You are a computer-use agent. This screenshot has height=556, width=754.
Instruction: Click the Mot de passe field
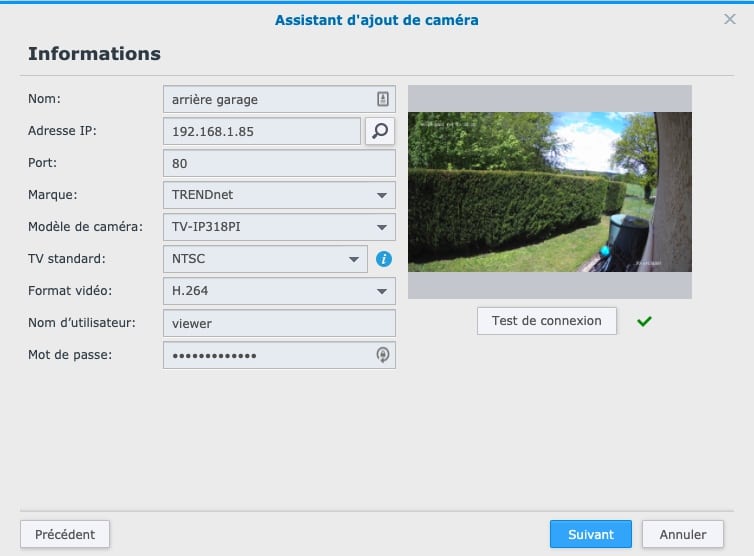coord(279,355)
